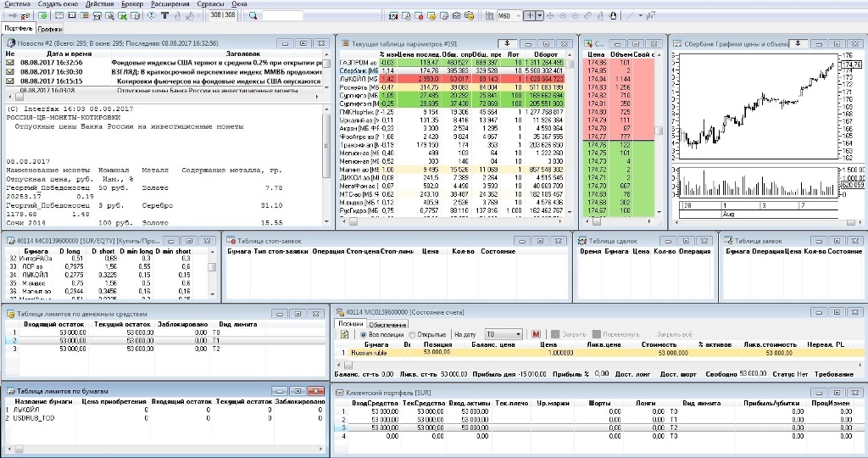Viewport: 868px width, 458px height.
Task: Open the cursor mode dropdown arrow
Action: pos(540,15)
